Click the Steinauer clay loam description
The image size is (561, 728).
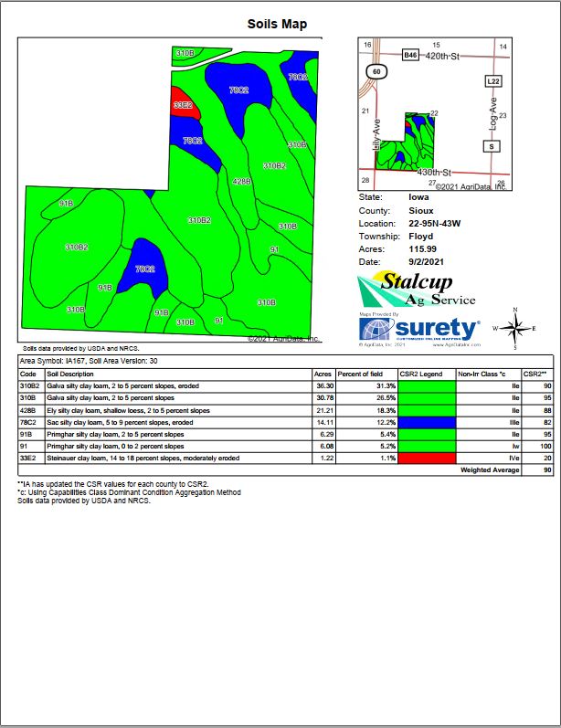tap(143, 459)
